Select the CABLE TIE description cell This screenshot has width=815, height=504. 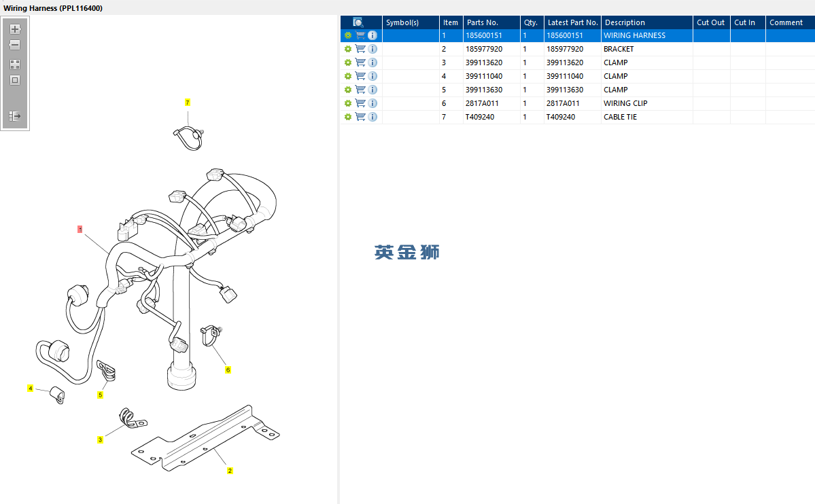point(647,117)
